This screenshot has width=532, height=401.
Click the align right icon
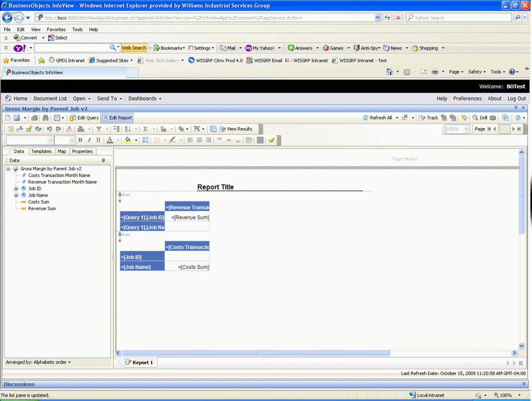[x=209, y=140]
